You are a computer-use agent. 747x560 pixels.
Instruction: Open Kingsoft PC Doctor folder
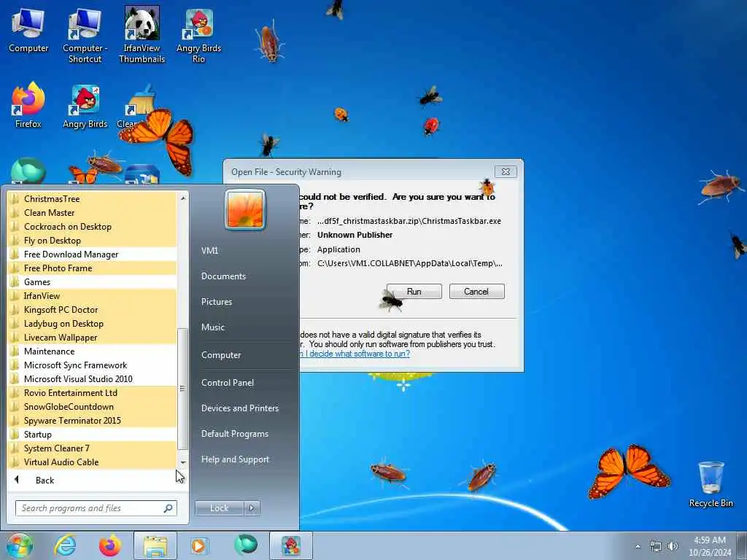(93, 309)
